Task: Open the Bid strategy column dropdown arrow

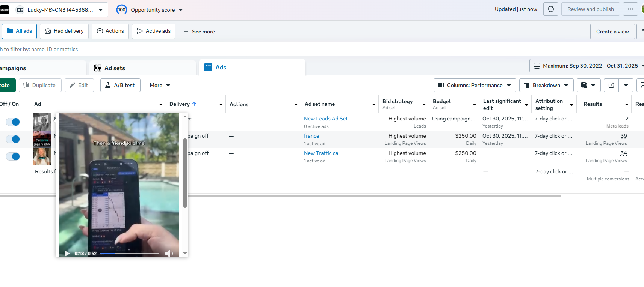Action: [424, 104]
